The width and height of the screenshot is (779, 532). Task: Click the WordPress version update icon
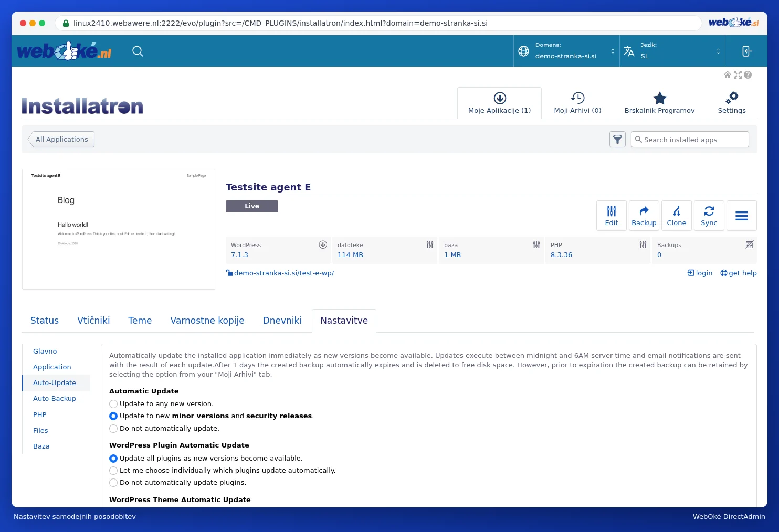point(323,244)
